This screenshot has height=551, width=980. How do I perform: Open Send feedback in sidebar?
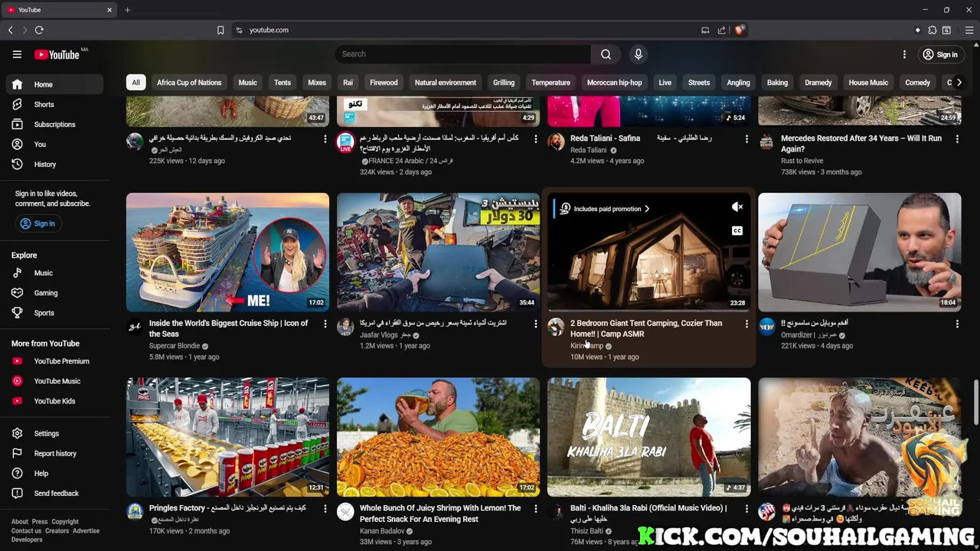click(x=54, y=493)
